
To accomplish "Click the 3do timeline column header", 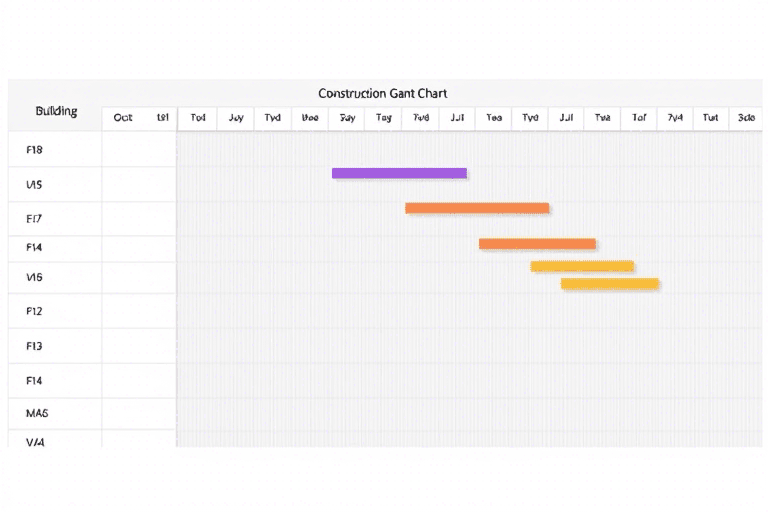I will click(x=746, y=118).
